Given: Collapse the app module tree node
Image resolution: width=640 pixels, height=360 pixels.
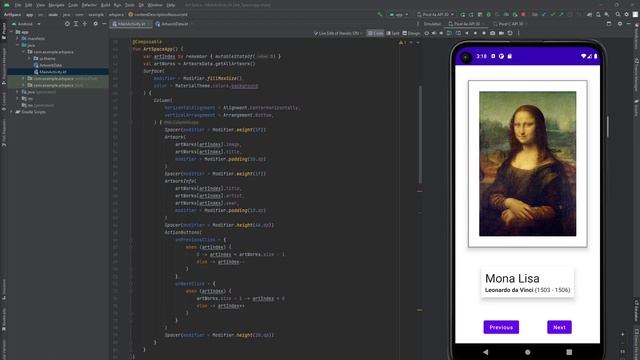Looking at the screenshot, I should [11, 32].
